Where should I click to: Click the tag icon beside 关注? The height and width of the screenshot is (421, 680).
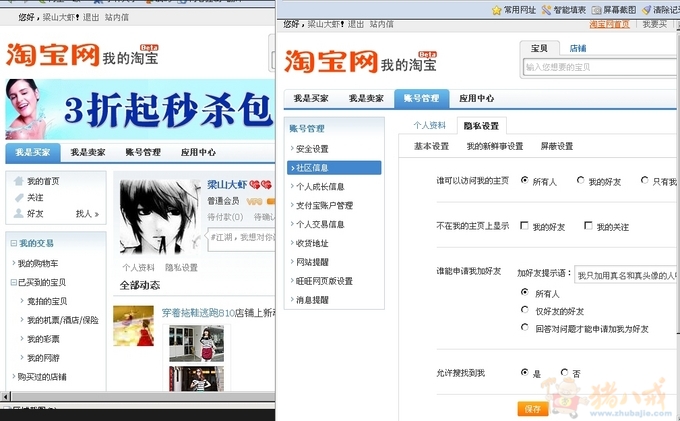pyautogui.click(x=19, y=198)
